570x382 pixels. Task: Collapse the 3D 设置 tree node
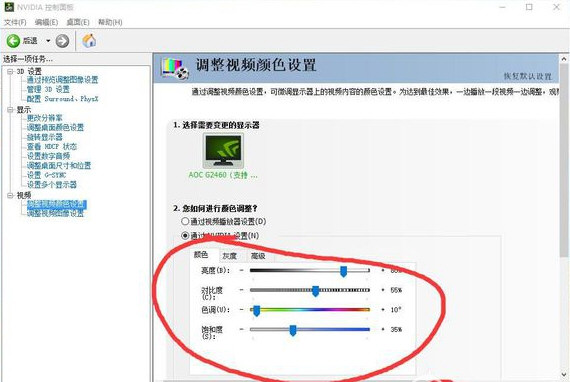10,72
